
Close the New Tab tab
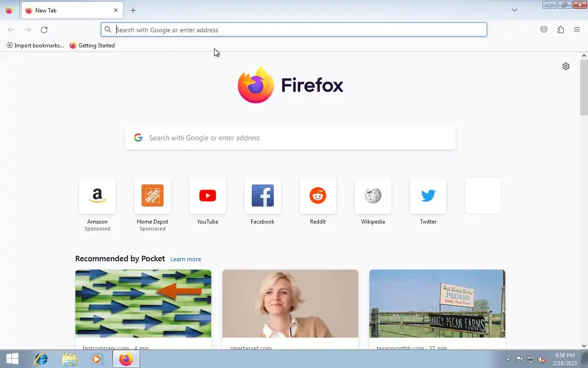(x=116, y=10)
